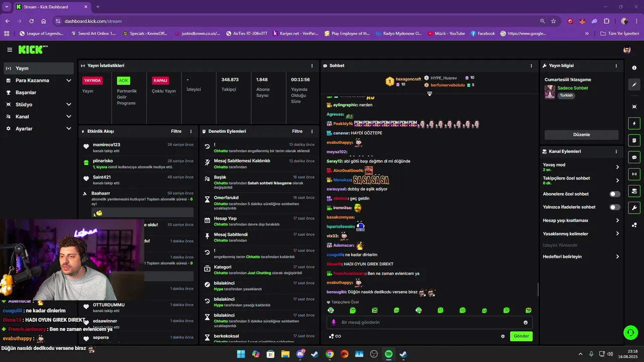Open Spotify from the taskbar
Viewport: 644px width, 362px height.
coord(388,354)
